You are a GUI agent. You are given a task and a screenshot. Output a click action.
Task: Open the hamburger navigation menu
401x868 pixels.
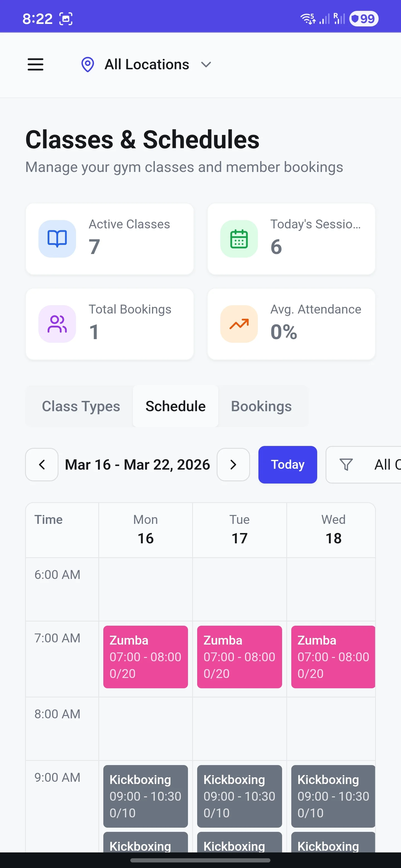coord(35,64)
